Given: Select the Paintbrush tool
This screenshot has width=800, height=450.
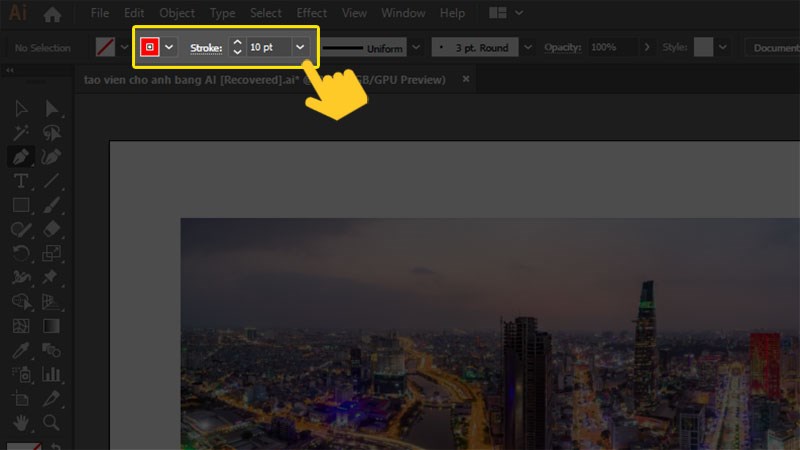Looking at the screenshot, I should (x=51, y=205).
